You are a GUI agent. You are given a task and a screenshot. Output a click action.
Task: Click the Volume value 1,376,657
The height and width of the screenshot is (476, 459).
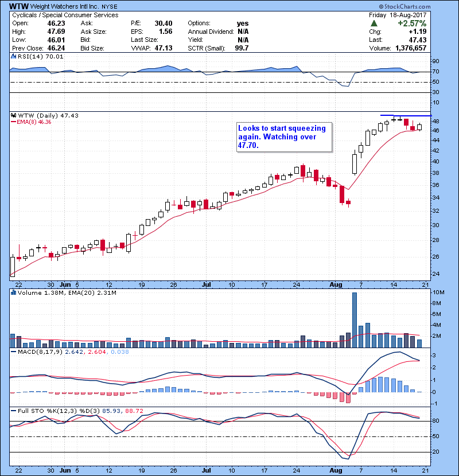coord(411,48)
